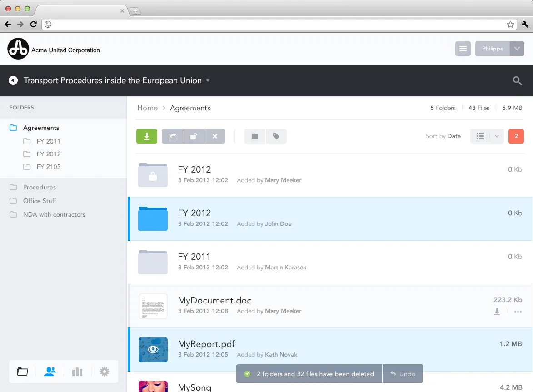Click the 43 Files counter
The width and height of the screenshot is (533, 392).
pyautogui.click(x=478, y=108)
